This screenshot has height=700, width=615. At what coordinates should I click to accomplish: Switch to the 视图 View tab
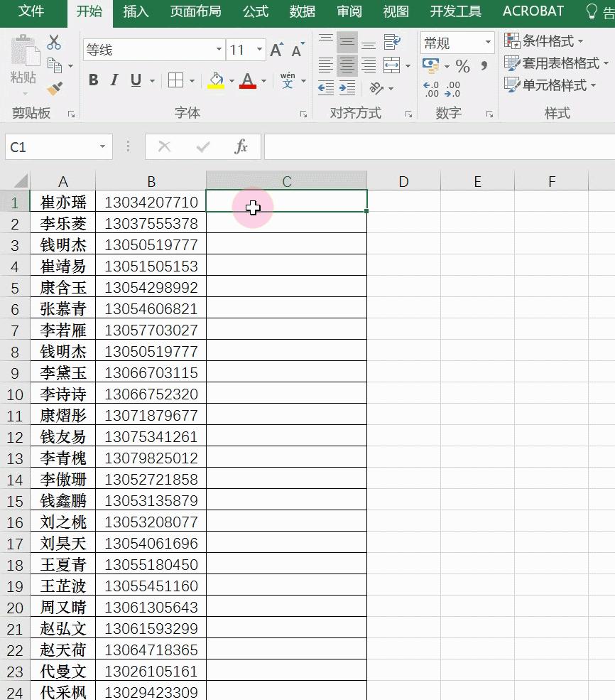pyautogui.click(x=396, y=11)
